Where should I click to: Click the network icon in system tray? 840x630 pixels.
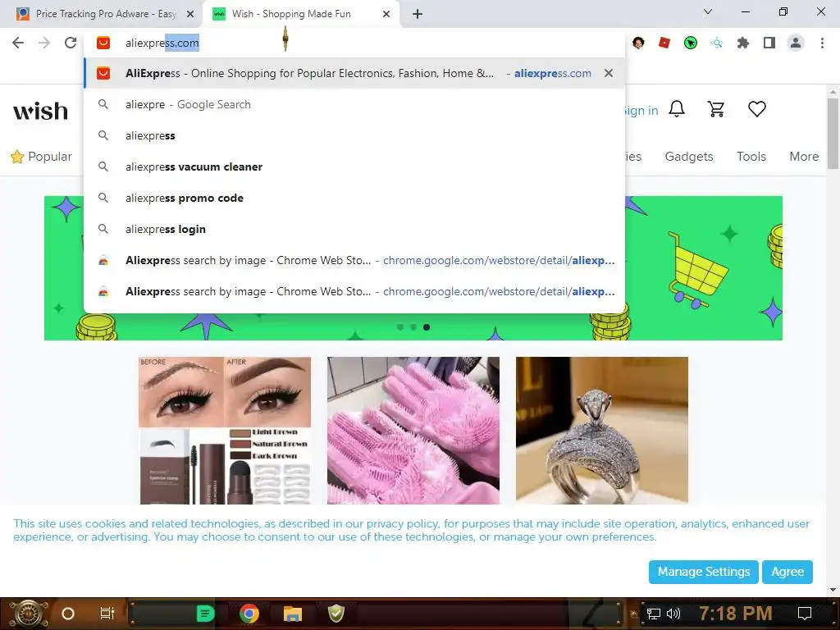pyautogui.click(x=654, y=614)
